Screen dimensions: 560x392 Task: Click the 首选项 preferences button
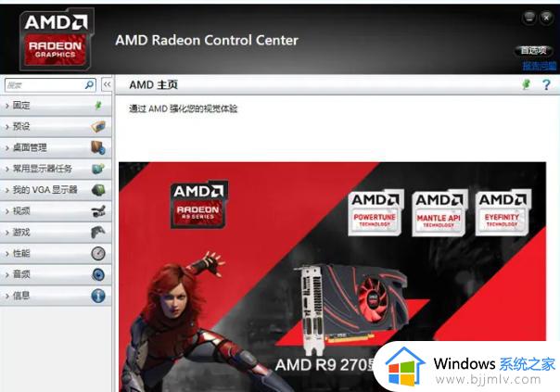tap(533, 51)
